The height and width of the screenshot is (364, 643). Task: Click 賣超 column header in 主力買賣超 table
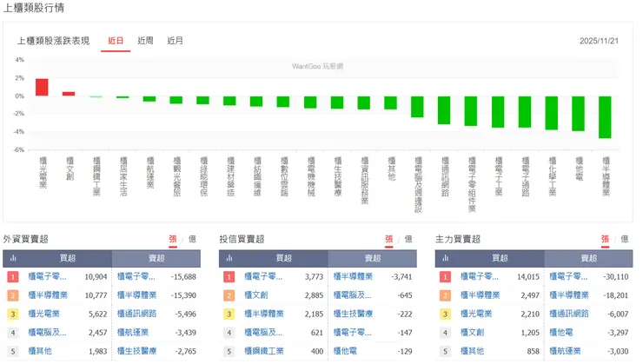click(588, 258)
